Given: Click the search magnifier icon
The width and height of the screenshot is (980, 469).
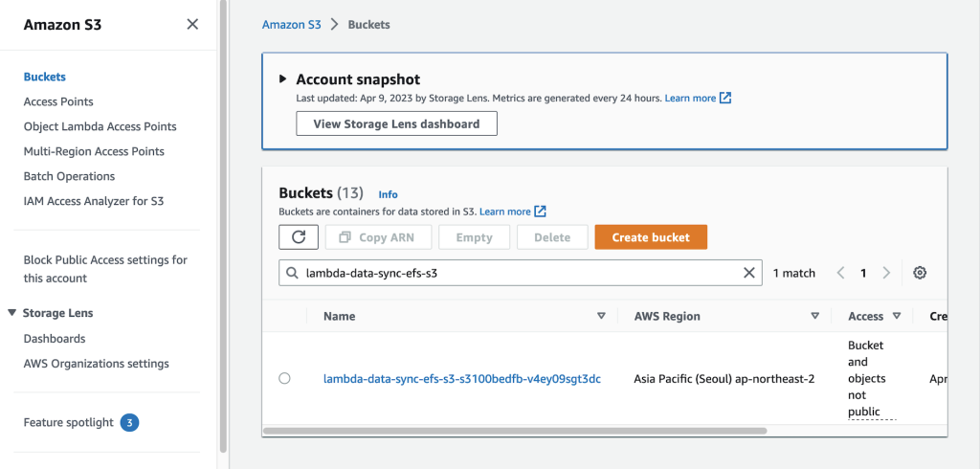Looking at the screenshot, I should (292, 274).
